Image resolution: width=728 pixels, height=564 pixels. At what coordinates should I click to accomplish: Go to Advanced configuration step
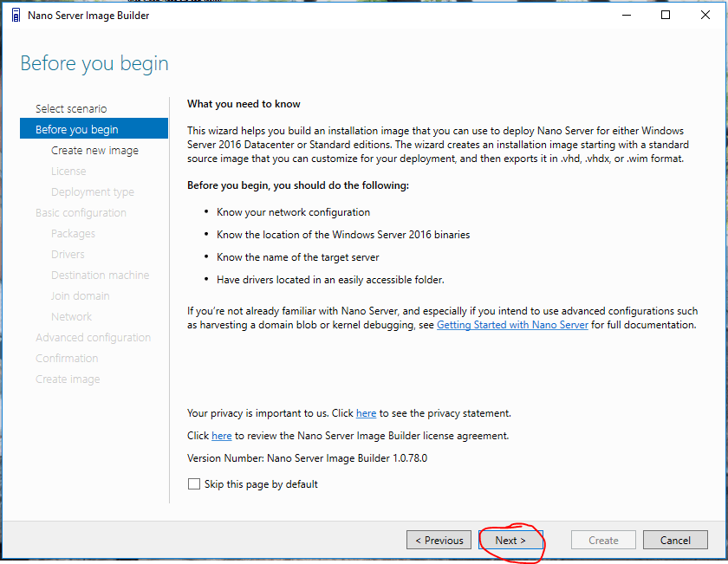[93, 338]
